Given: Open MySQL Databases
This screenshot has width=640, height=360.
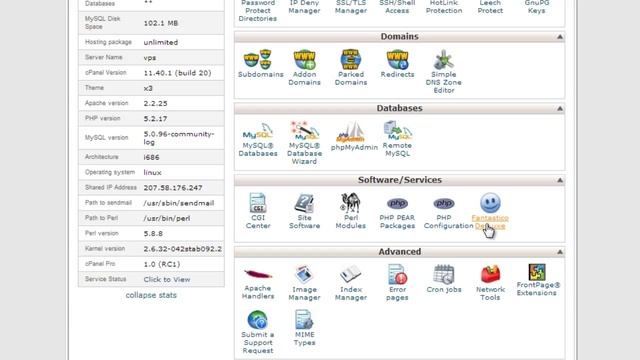Looking at the screenshot, I should 258,131.
